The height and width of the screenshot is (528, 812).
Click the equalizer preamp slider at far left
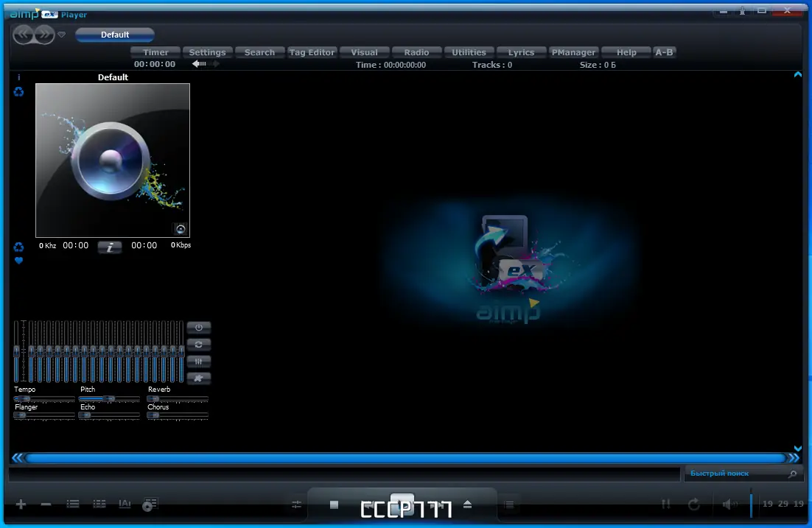16,351
